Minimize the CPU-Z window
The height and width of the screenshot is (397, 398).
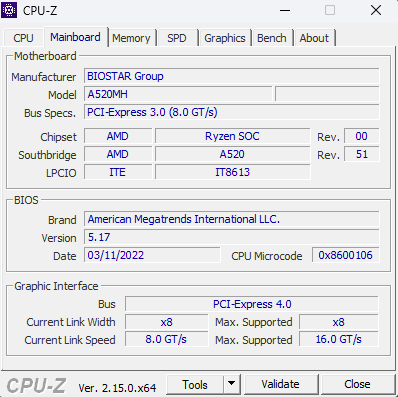pos(285,10)
